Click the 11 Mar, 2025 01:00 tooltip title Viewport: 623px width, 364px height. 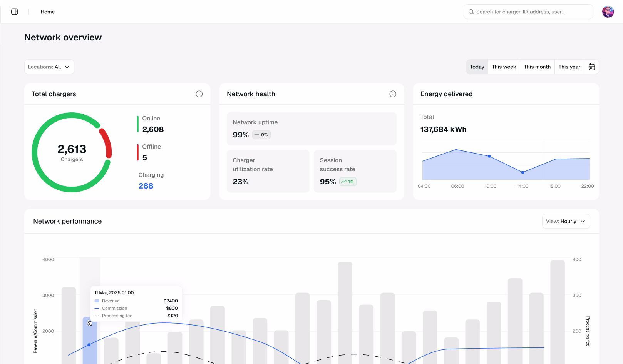114,292
